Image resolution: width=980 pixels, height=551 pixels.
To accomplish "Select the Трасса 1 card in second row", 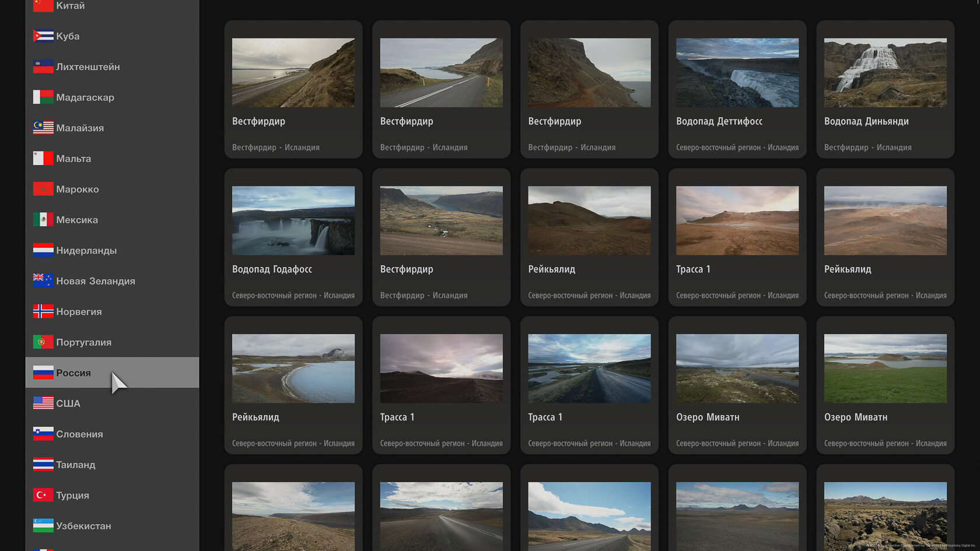I will [x=737, y=237].
